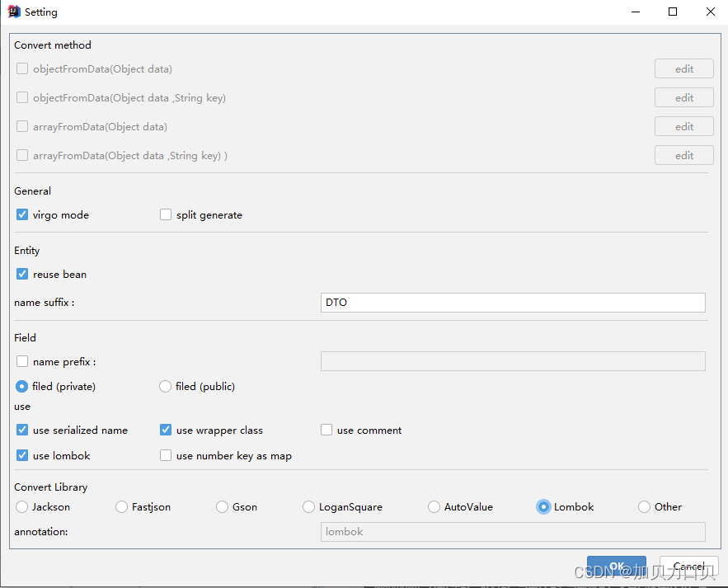728x588 pixels.
Task: Choose filed (private) radio button
Action: 22,386
